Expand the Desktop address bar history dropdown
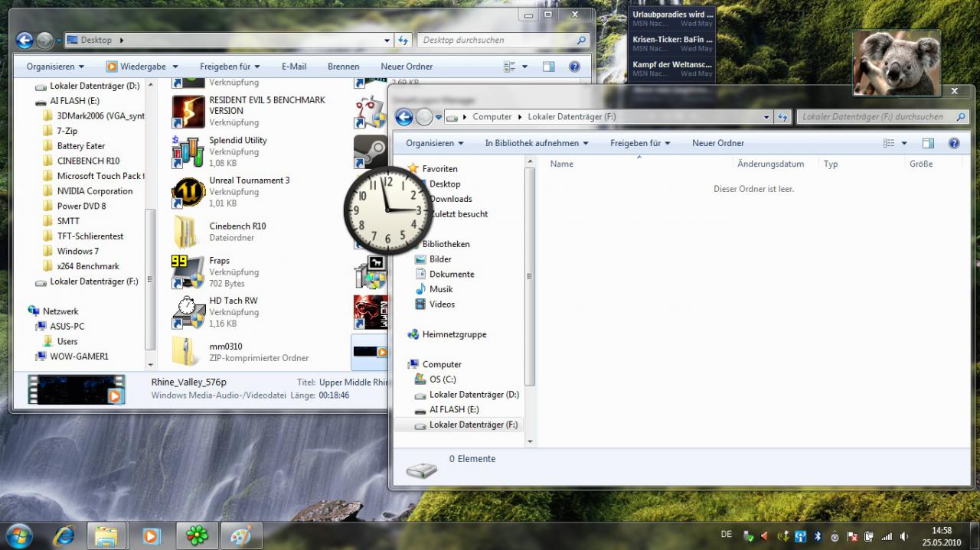980x550 pixels. click(x=387, y=40)
